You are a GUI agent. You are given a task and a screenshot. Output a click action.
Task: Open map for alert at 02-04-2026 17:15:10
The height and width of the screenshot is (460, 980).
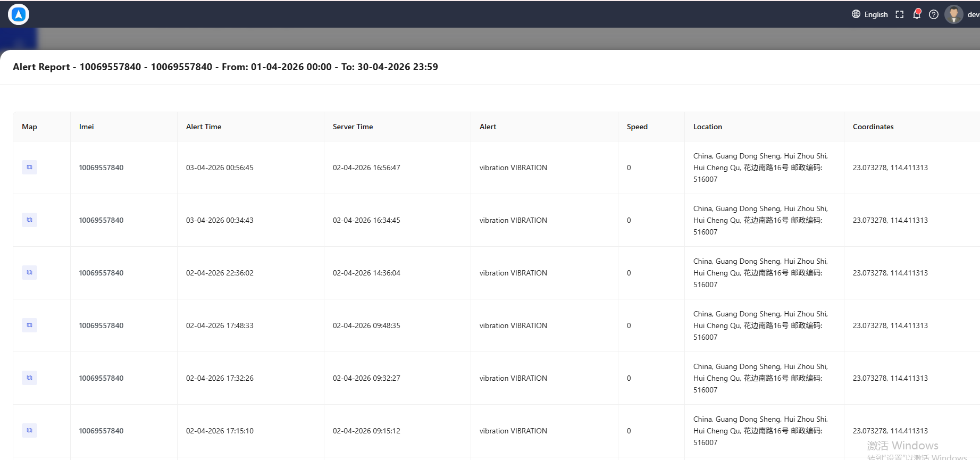coord(29,430)
